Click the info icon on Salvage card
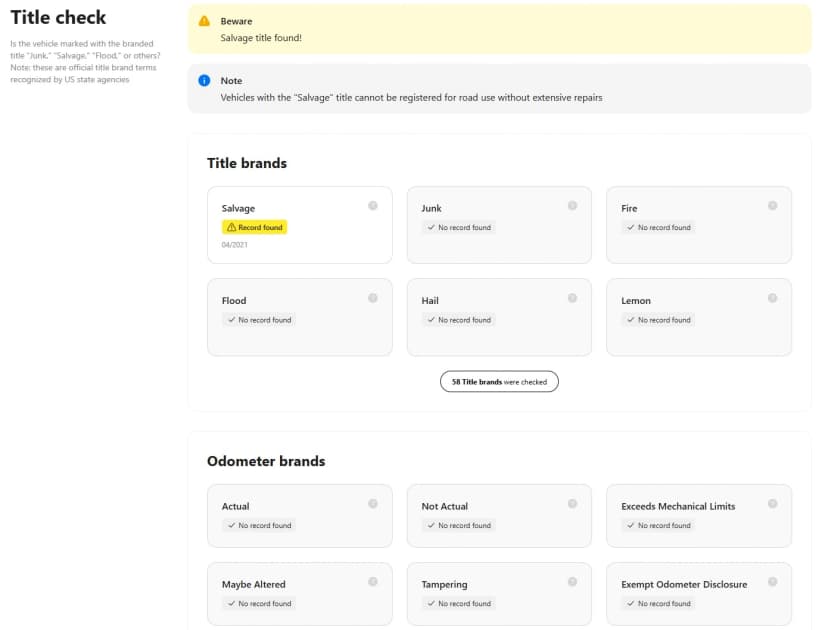This screenshot has height=630, width=828. tap(372, 206)
